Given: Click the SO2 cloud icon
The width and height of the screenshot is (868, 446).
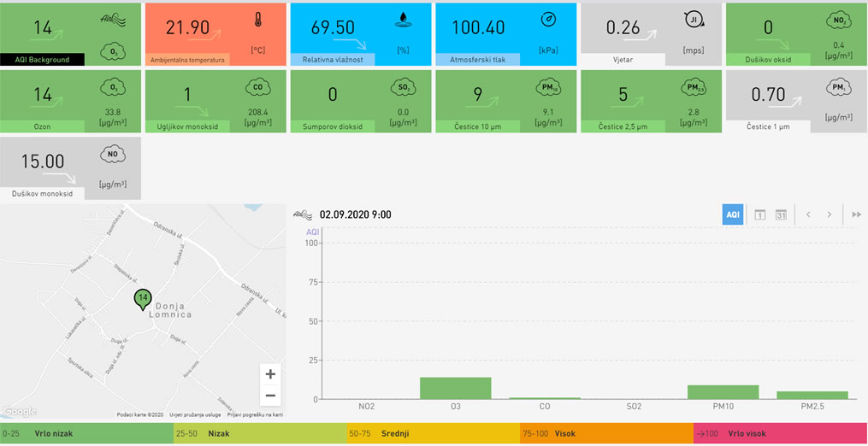Looking at the screenshot, I should [x=403, y=87].
